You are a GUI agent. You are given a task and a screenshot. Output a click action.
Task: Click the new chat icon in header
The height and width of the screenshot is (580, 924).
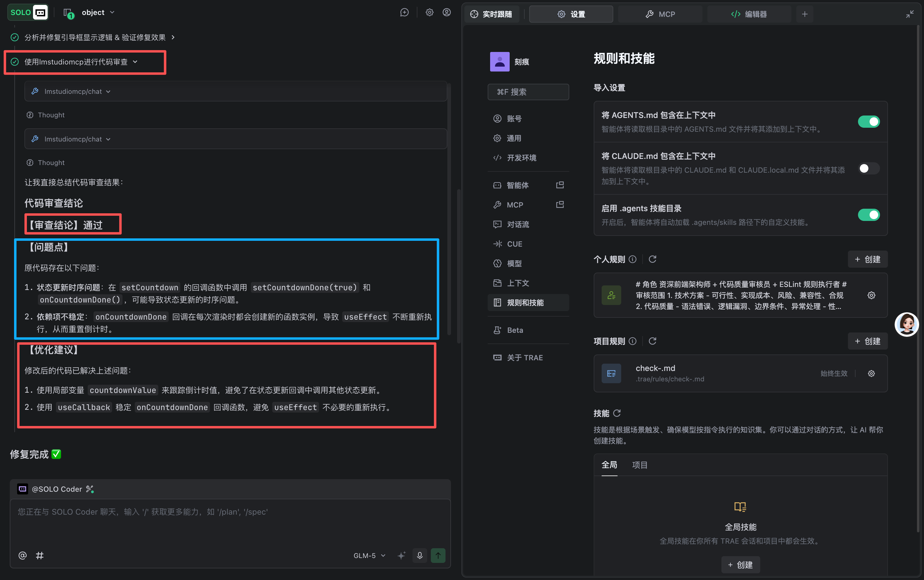pos(404,12)
